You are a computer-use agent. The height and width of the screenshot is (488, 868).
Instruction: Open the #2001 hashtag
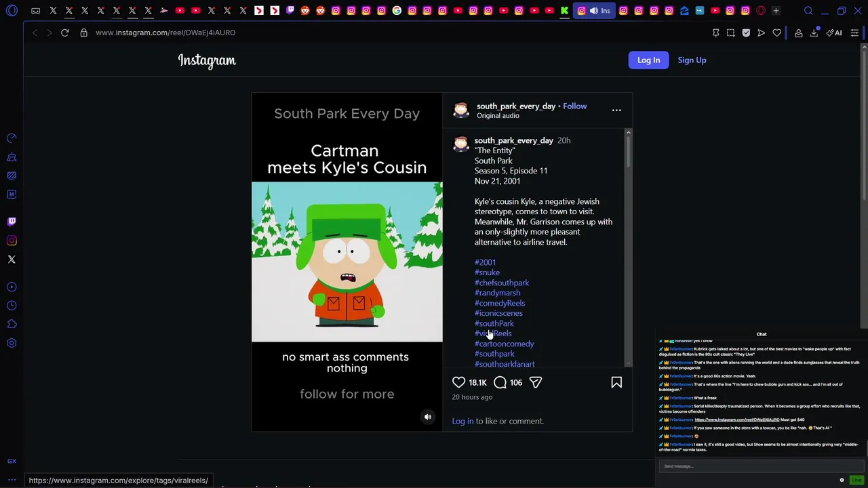[x=485, y=262]
